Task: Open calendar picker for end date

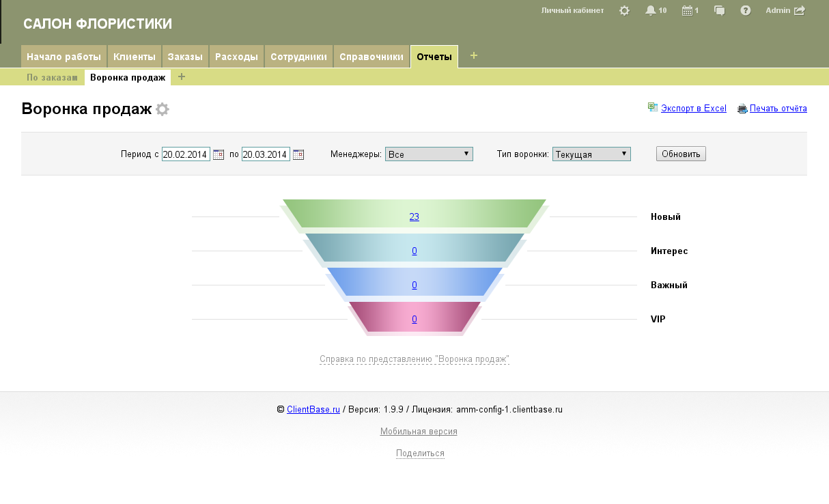Action: [298, 154]
